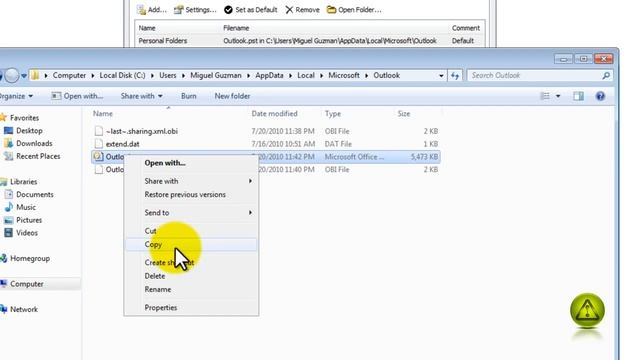Click the extend.dat file icon
The image size is (640, 360).
point(98,144)
